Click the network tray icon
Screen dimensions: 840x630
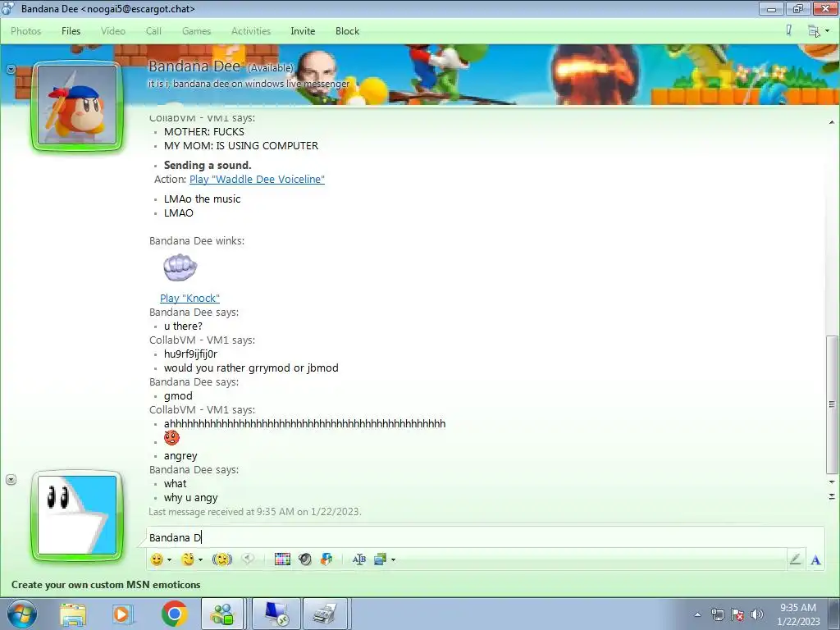(x=718, y=614)
